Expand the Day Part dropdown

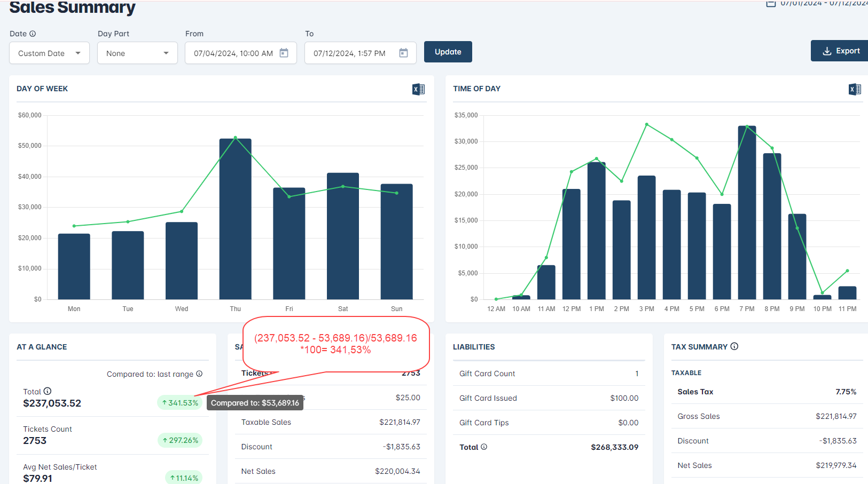[137, 53]
